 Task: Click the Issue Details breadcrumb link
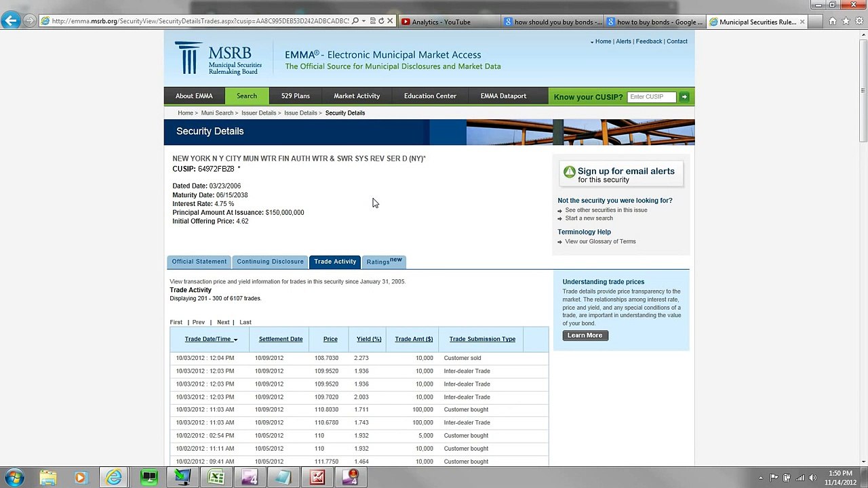click(300, 113)
